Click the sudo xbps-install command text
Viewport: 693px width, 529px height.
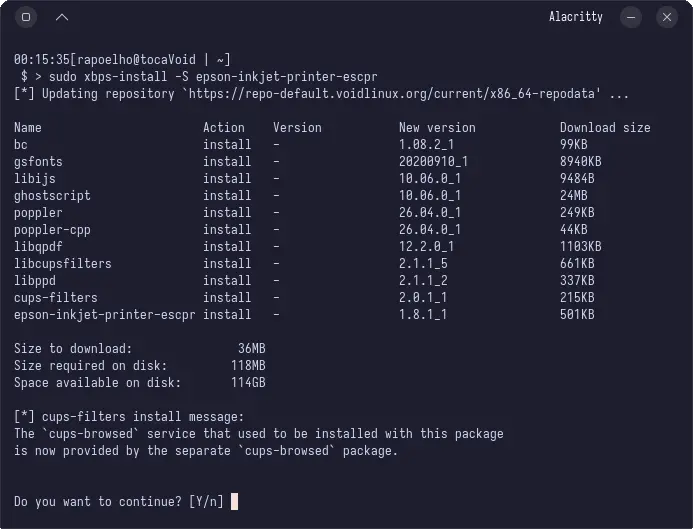click(213, 77)
